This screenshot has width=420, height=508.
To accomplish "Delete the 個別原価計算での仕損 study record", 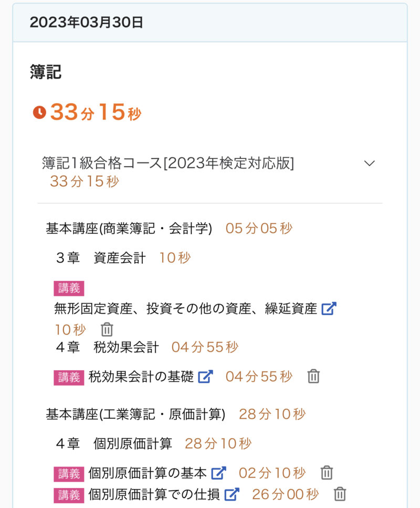I will [340, 495].
